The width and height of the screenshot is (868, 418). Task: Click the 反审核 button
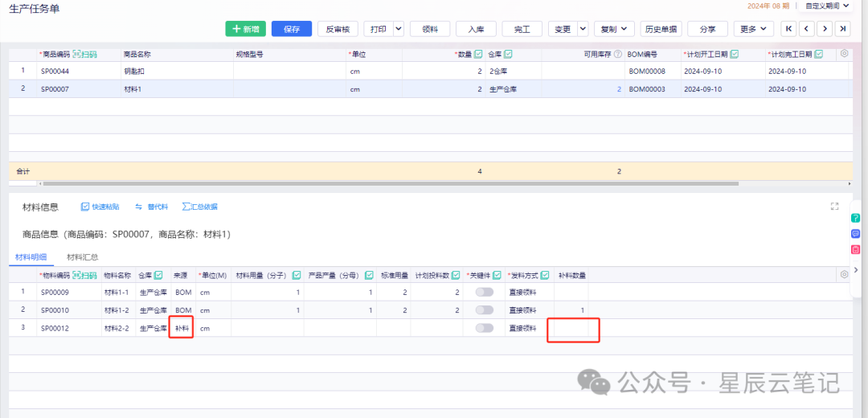pyautogui.click(x=338, y=29)
